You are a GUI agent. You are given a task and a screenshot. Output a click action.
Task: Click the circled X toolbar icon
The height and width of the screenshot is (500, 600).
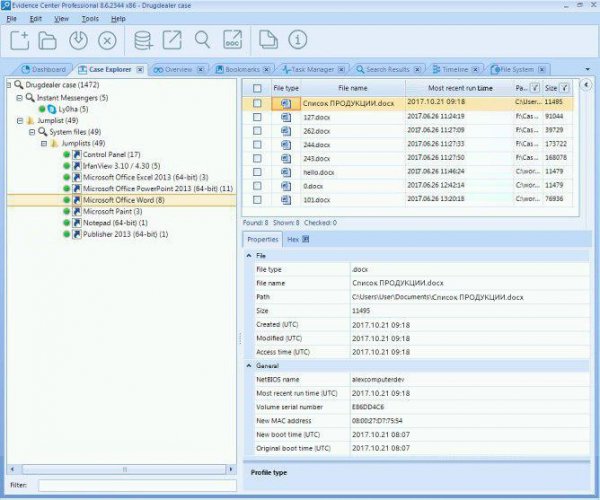pyautogui.click(x=107, y=40)
